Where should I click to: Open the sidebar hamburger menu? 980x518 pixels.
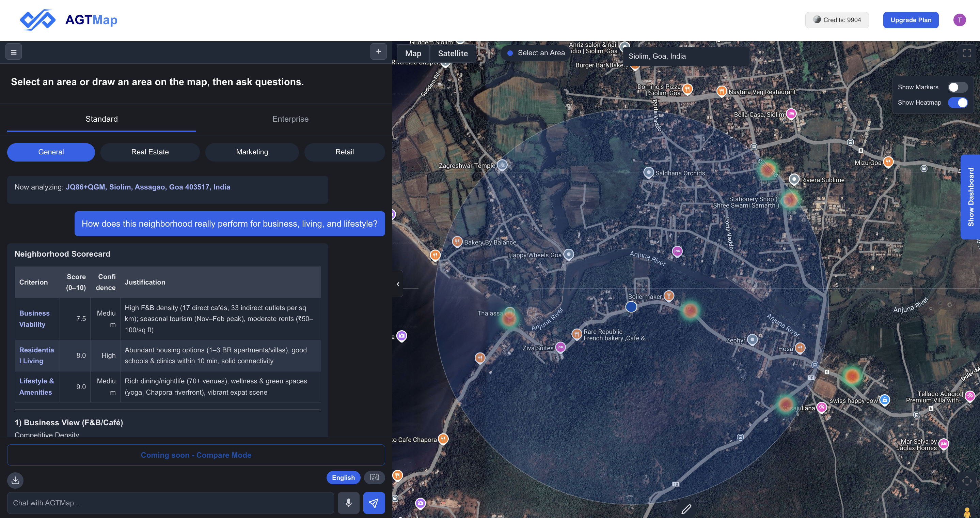[14, 51]
